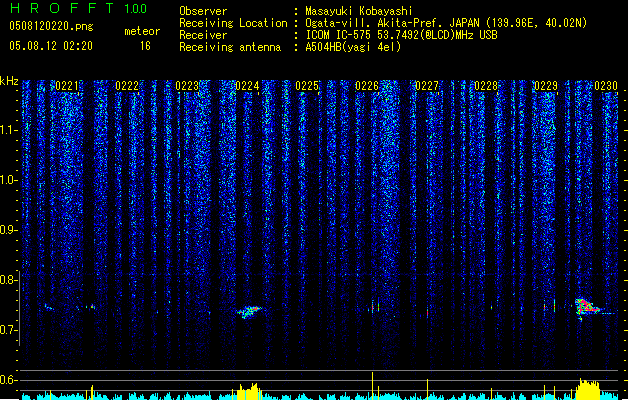The image size is (629, 400).
Task: Click the 0.9 kHz axis label
Action: [x=9, y=230]
